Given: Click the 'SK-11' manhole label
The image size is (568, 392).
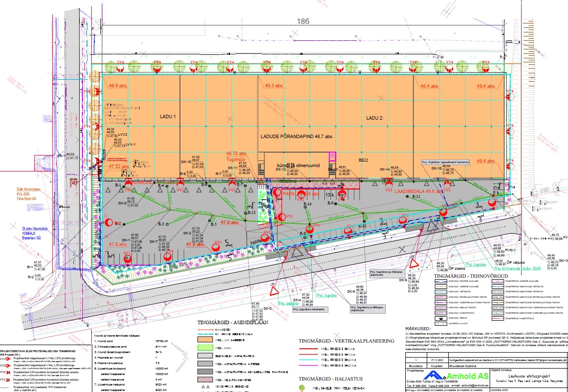Looking at the screenshot, I should pyautogui.click(x=233, y=168).
